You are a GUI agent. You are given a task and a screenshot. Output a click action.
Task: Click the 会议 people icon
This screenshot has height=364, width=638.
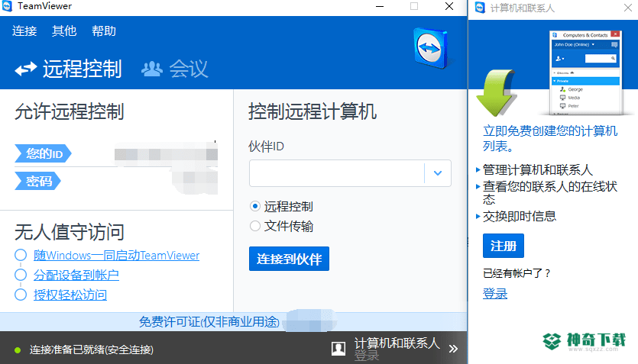tap(152, 69)
